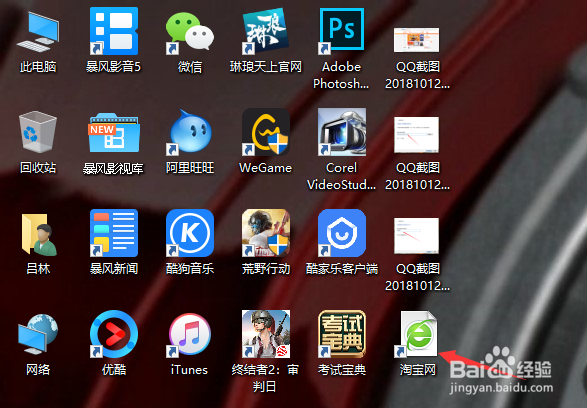The height and width of the screenshot is (408, 587).
Task: Click the 终结者2：审判日 game icon
Action: tap(265, 334)
